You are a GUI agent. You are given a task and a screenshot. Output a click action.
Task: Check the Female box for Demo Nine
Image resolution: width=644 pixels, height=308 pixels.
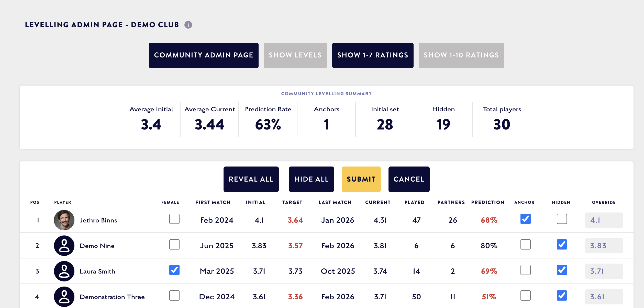tap(174, 244)
